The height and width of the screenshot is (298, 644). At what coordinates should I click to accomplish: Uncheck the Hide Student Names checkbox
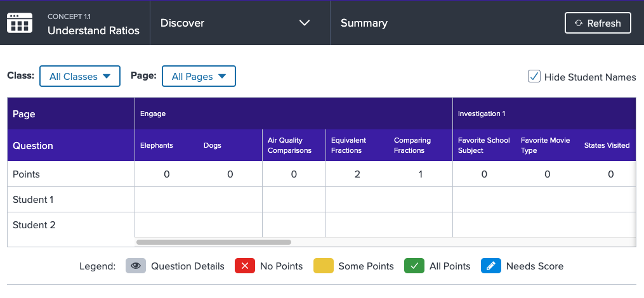click(x=534, y=76)
